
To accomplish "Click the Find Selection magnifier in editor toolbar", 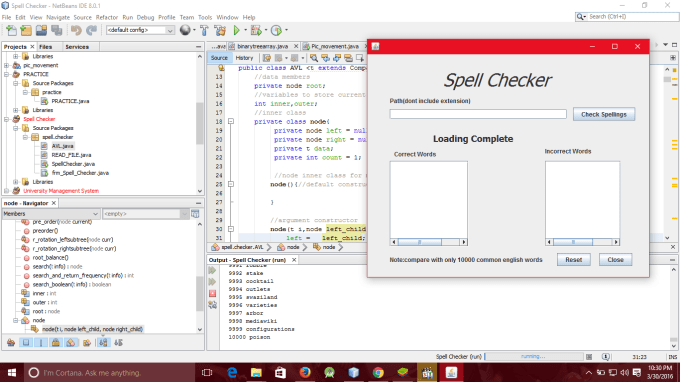I will [314, 58].
